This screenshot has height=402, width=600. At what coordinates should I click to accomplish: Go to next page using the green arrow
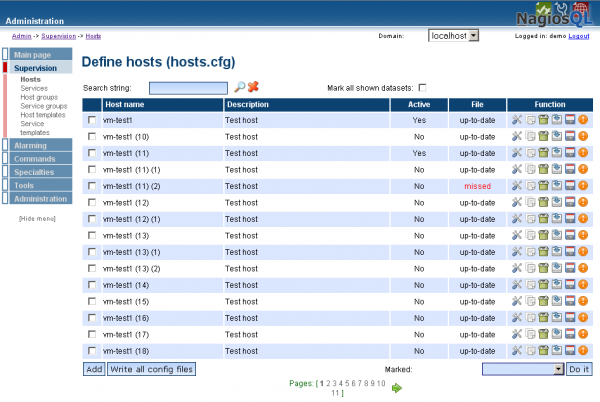tap(397, 385)
